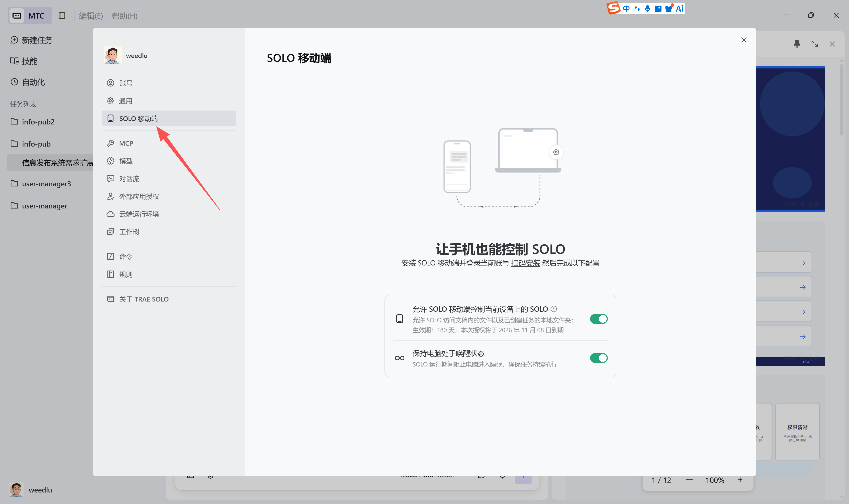Screen dimensions: 849x504
Task: Click the MTC button in title bar
Action: click(x=30, y=16)
